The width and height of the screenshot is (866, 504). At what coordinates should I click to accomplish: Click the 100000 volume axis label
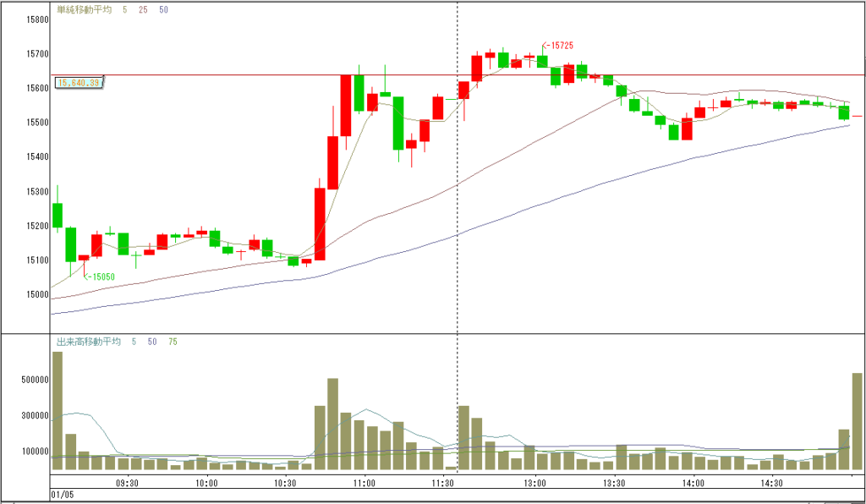36,452
